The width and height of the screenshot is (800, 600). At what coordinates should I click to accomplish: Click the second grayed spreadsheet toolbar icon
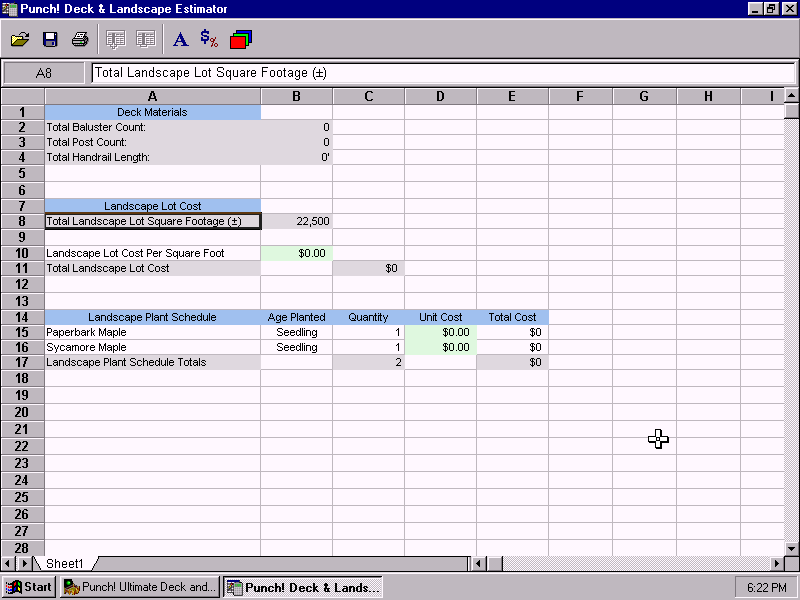(146, 39)
